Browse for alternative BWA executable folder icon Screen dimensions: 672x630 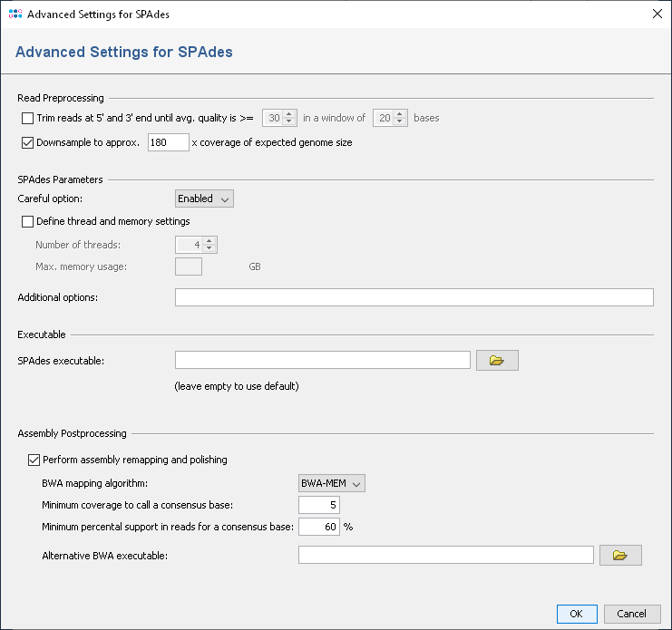[x=619, y=555]
